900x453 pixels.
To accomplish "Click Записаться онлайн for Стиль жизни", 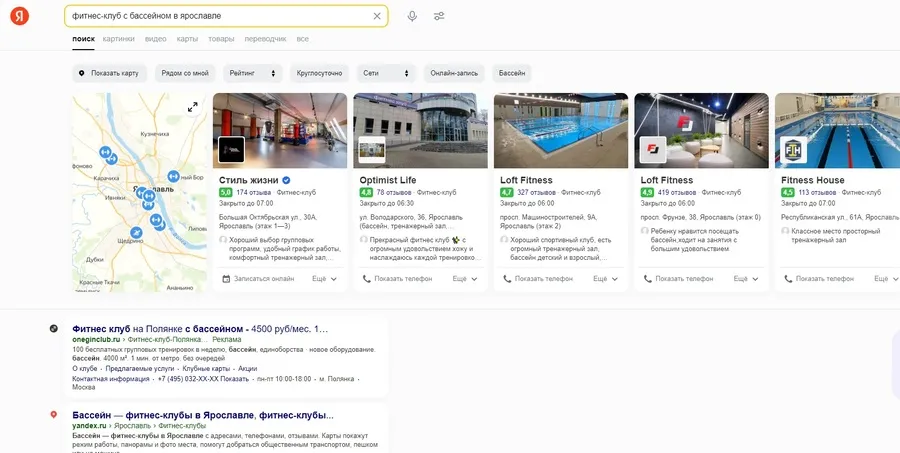I will [x=258, y=279].
